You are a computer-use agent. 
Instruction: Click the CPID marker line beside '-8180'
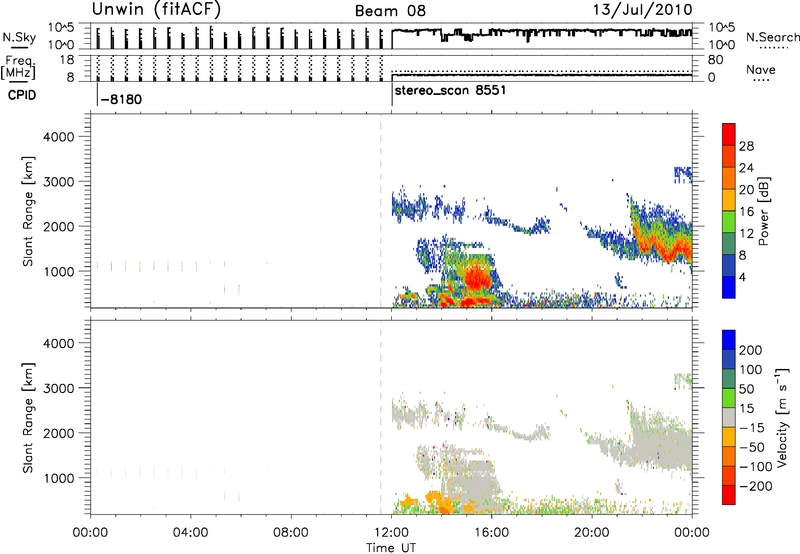click(x=97, y=95)
